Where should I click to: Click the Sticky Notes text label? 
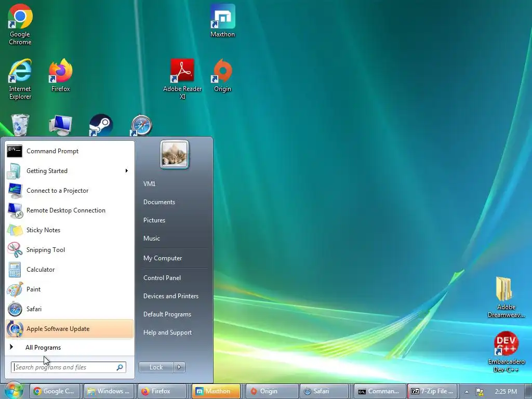[x=44, y=230]
